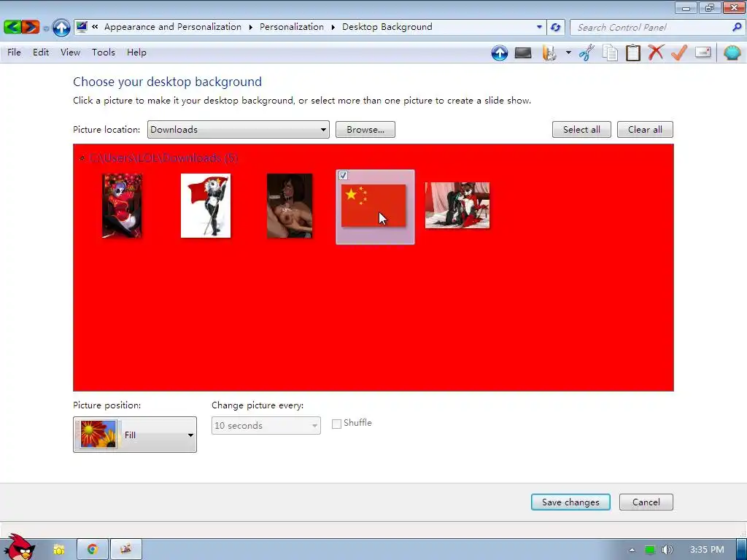Click the Browse... button

coord(365,130)
